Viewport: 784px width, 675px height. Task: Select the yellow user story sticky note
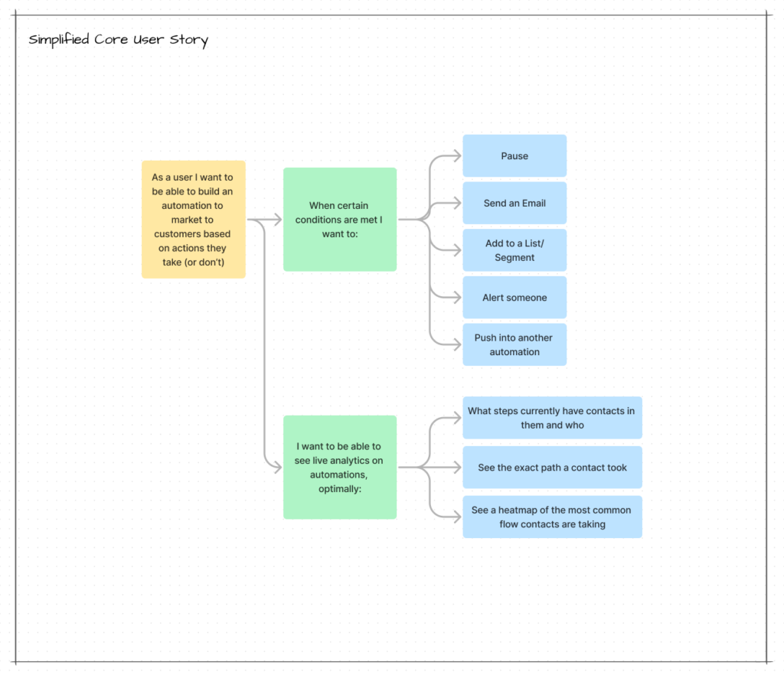click(x=193, y=220)
